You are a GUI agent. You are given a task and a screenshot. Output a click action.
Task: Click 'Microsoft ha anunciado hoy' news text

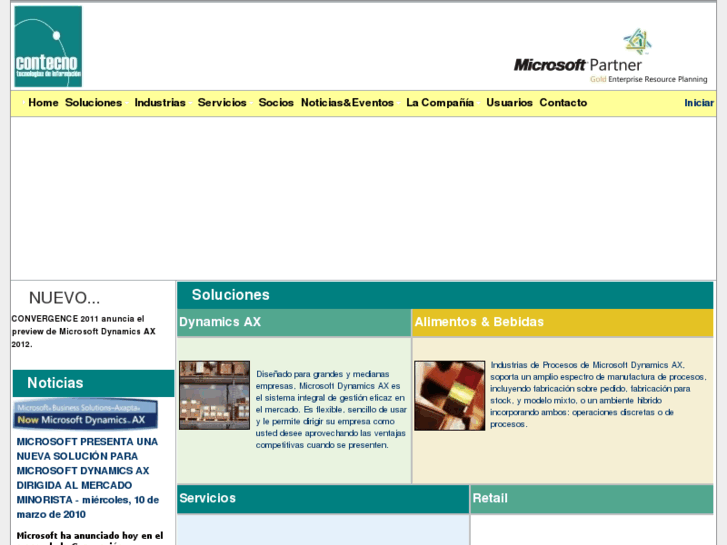pyautogui.click(x=90, y=538)
